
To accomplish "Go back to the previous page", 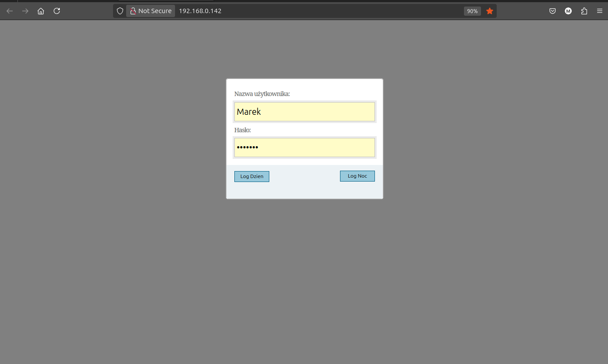I will tap(10, 11).
